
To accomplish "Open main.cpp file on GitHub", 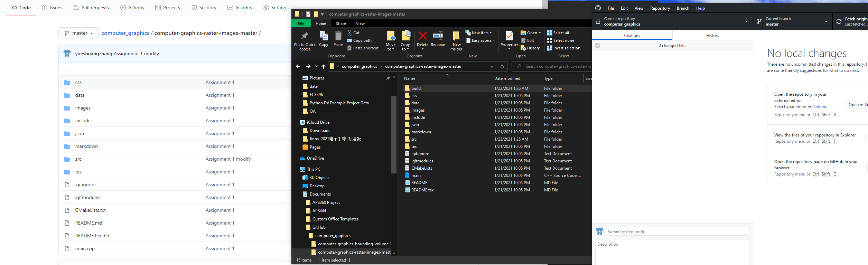I will (85, 249).
